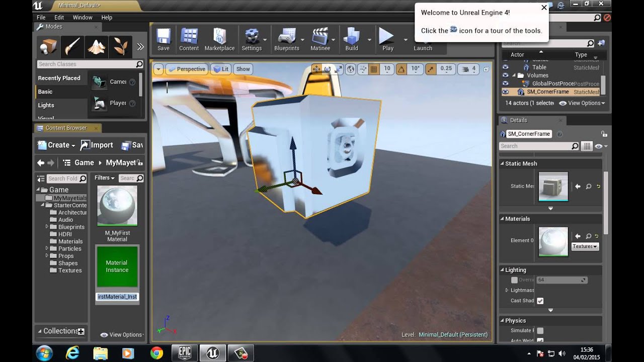Open the Lit view mode dropdown
Image resolution: width=644 pixels, height=362 pixels.
point(220,69)
